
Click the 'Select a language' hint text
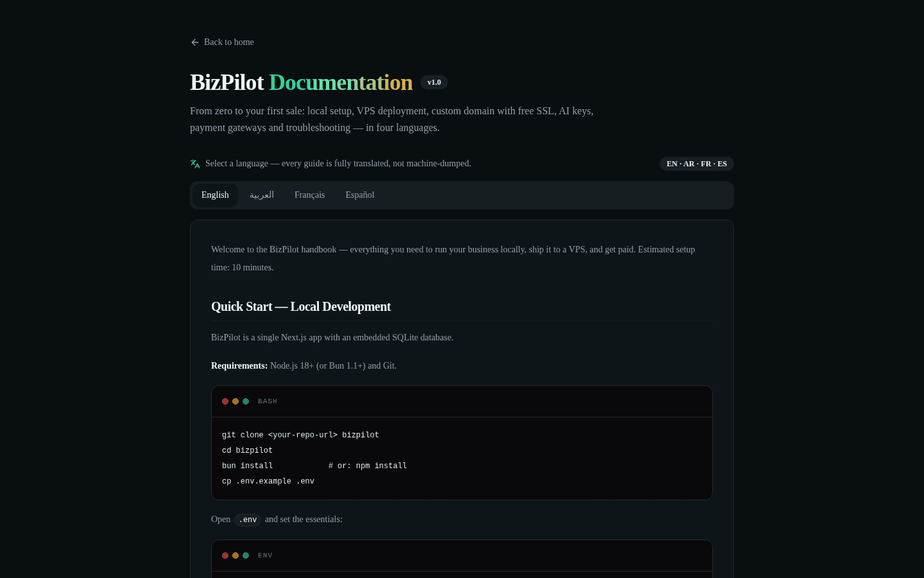coord(338,164)
